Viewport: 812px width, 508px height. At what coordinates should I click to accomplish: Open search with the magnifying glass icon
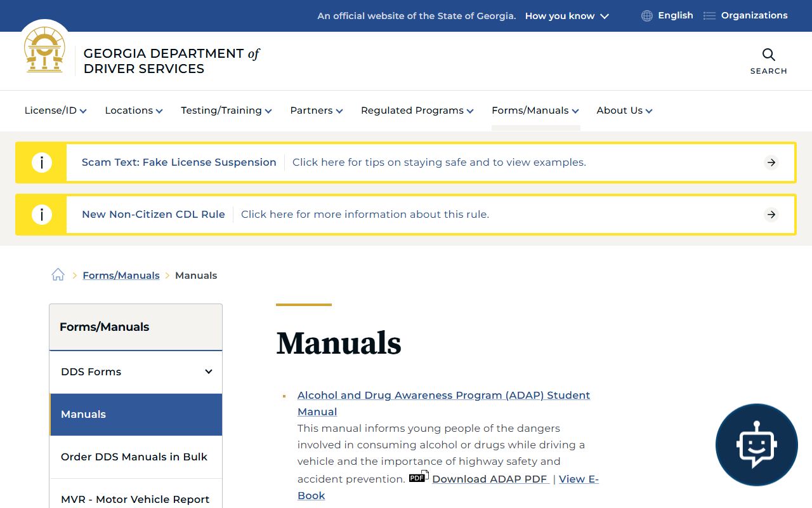pos(768,55)
